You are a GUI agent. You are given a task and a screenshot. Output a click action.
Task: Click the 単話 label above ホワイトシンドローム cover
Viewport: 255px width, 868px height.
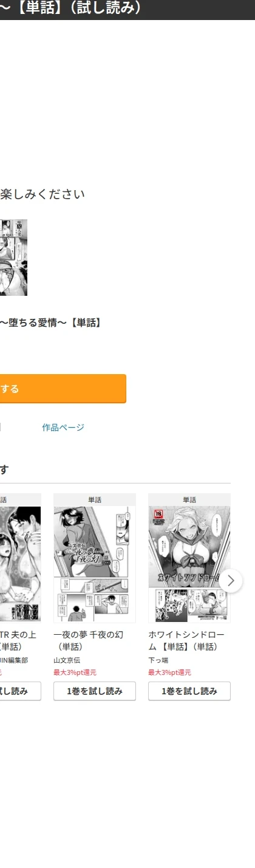[189, 500]
